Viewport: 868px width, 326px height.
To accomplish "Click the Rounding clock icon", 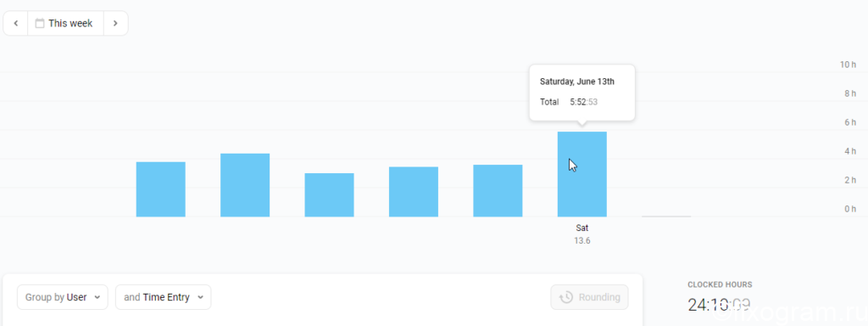I will (565, 298).
